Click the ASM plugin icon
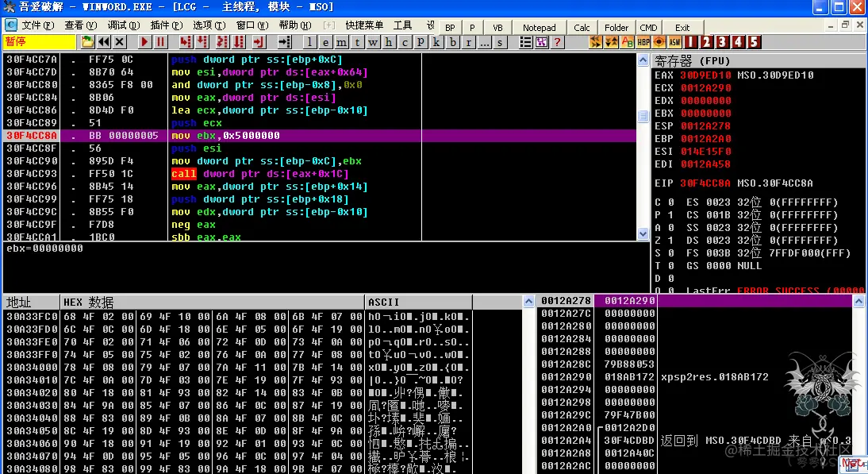The image size is (868, 474). (675, 42)
